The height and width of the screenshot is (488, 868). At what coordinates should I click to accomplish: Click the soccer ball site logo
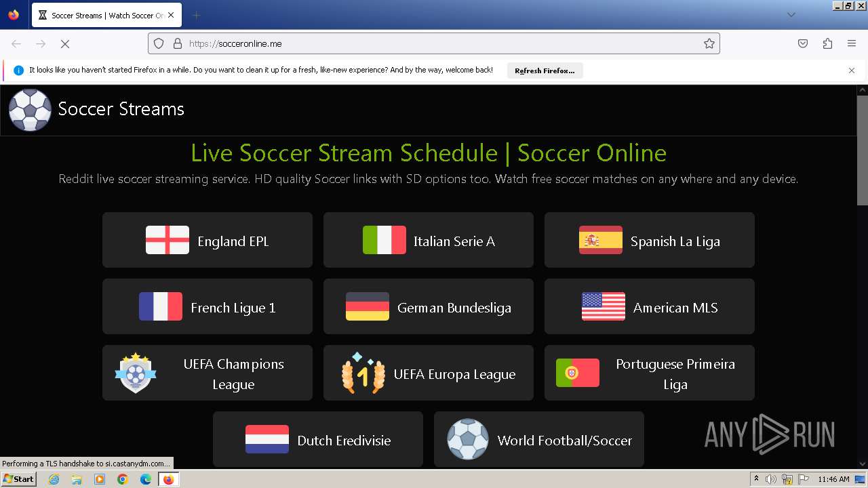(30, 110)
